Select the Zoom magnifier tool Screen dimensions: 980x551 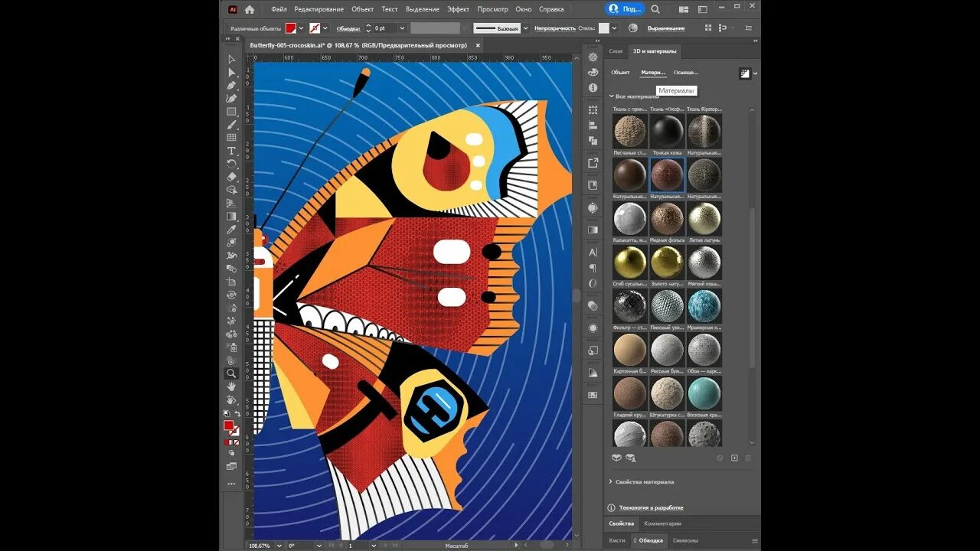click(x=231, y=373)
